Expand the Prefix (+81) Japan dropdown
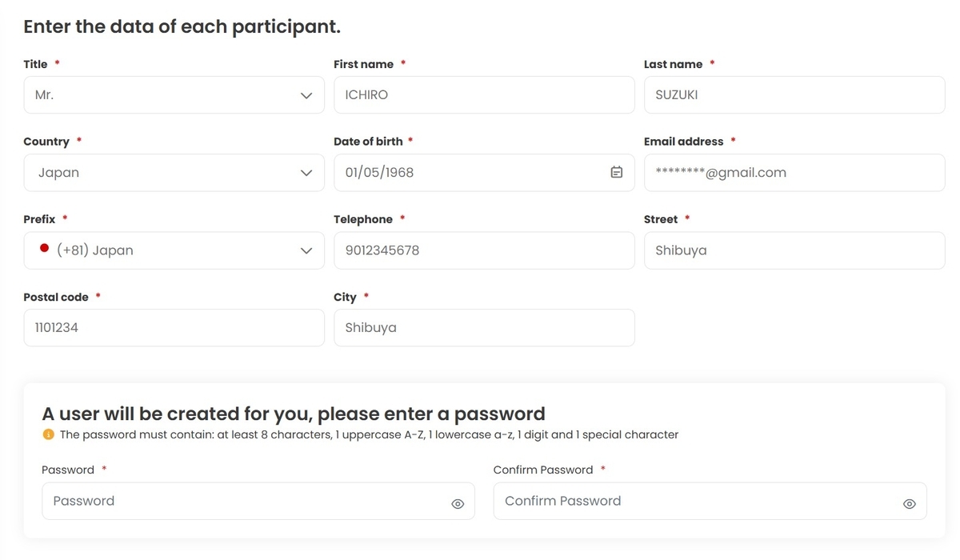Image resolution: width=960 pixels, height=560 pixels. pyautogui.click(x=174, y=250)
